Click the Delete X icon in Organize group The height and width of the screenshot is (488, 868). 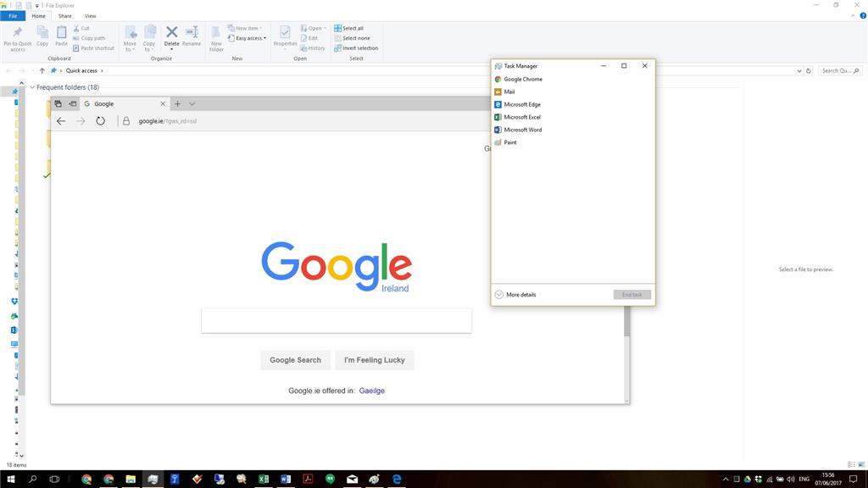[x=171, y=32]
